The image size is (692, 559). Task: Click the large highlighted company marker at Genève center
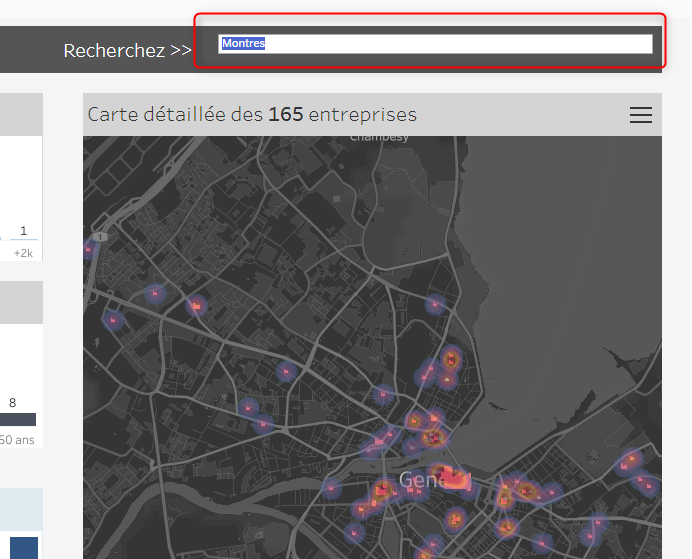coord(455,478)
